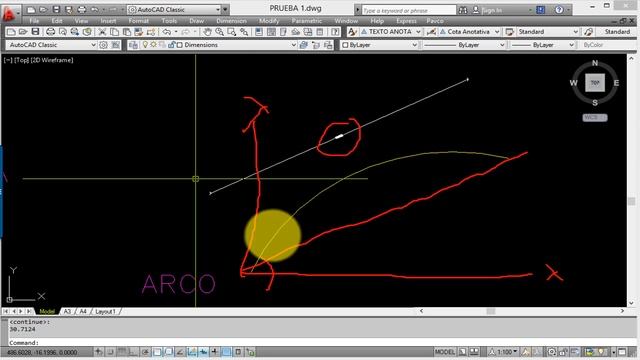Click the Make Object's Layer Current icon

303,45
